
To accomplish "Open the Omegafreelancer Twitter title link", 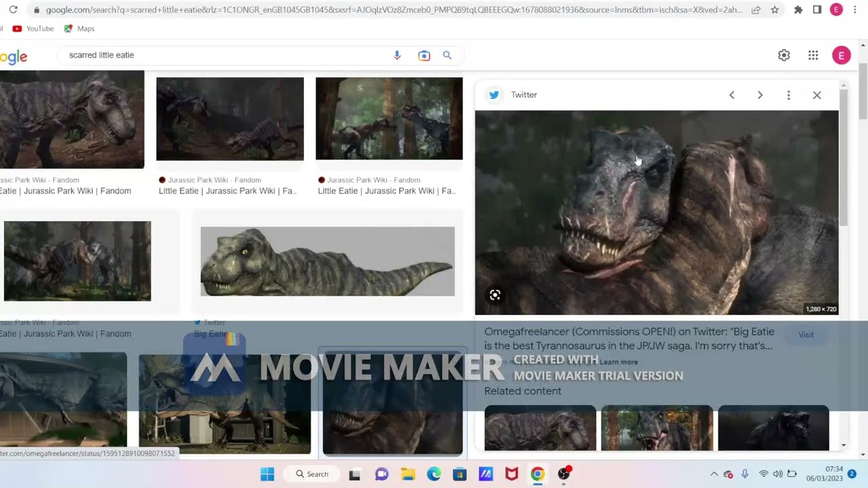I will click(x=629, y=339).
